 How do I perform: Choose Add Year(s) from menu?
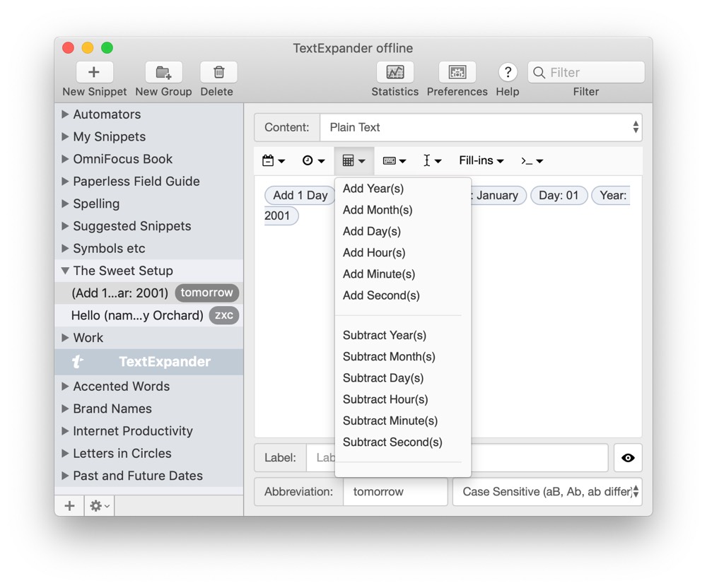[x=403, y=188]
